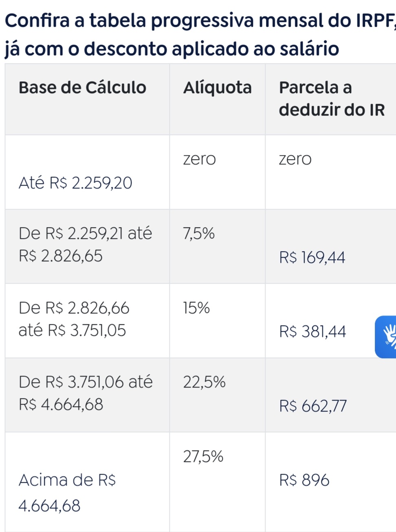Click the R$ 381,44 deduction value

(312, 332)
